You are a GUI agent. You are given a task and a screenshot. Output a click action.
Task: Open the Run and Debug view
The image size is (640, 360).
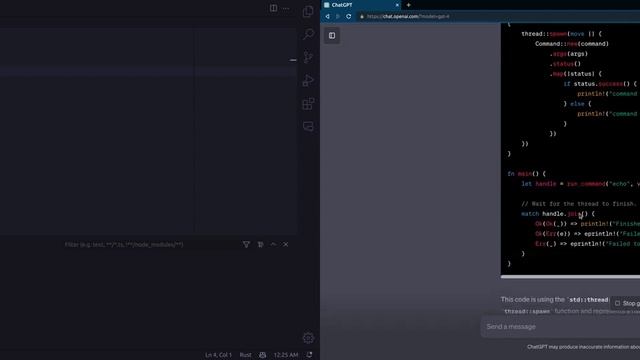coord(308,80)
